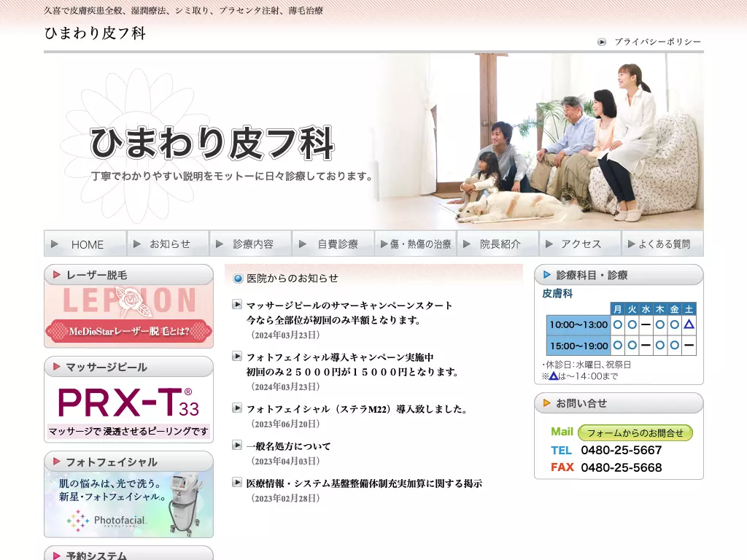
Task: Click the Photofacial banner image
Action: pyautogui.click(x=128, y=504)
